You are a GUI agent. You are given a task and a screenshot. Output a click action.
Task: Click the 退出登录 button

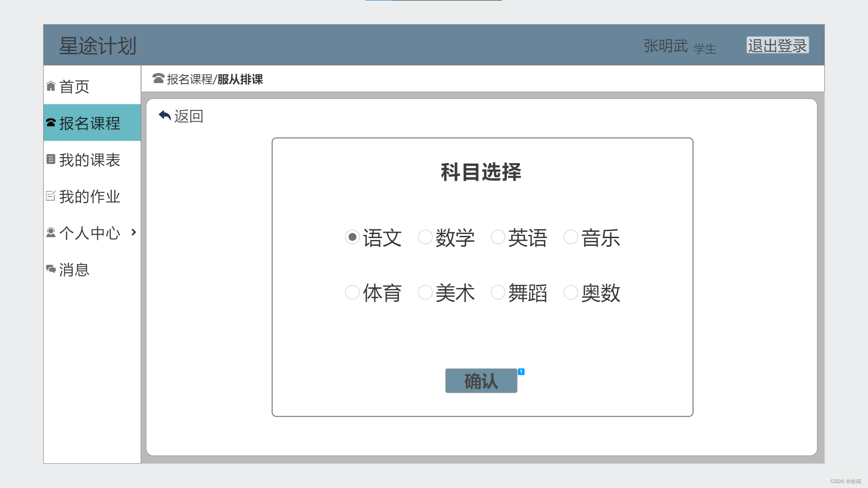point(777,45)
